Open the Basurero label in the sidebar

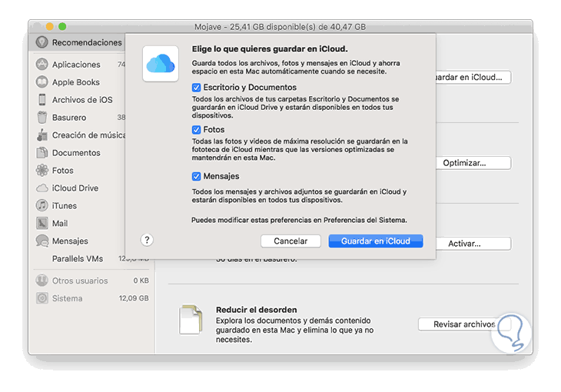click(69, 118)
